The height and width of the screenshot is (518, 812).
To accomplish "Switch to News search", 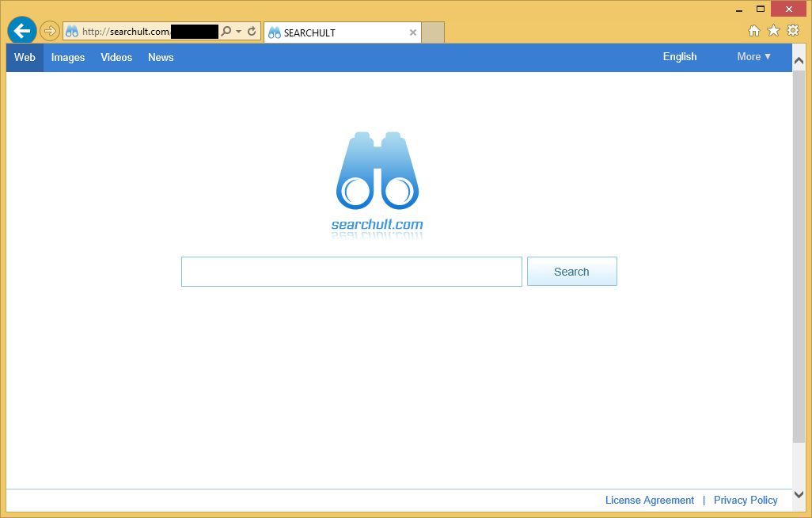I will pyautogui.click(x=161, y=58).
